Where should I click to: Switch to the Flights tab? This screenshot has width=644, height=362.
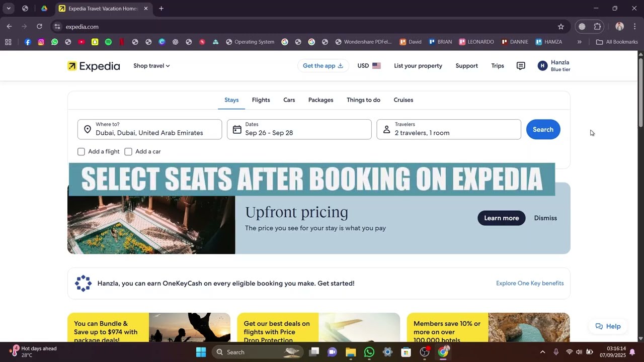(x=261, y=100)
